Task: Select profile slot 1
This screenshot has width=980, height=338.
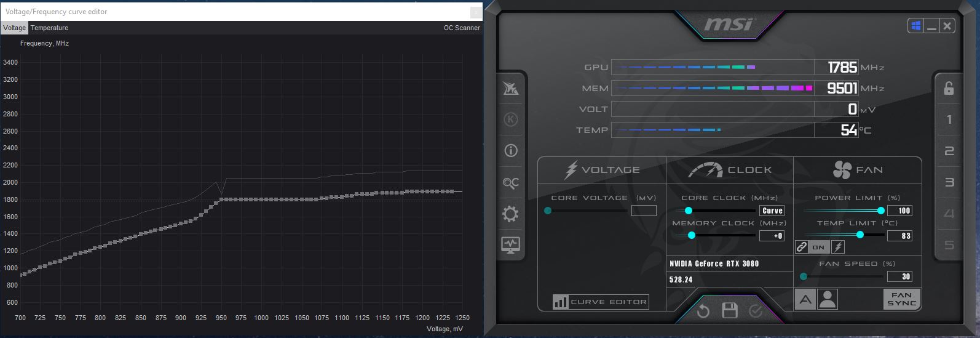Action: point(949,119)
